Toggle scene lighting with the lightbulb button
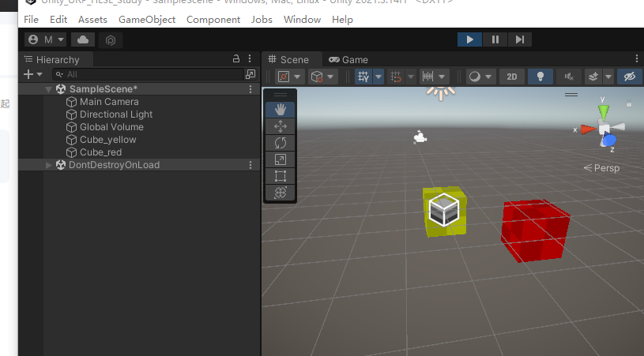Screen dimensions: 644x356 click(x=540, y=77)
